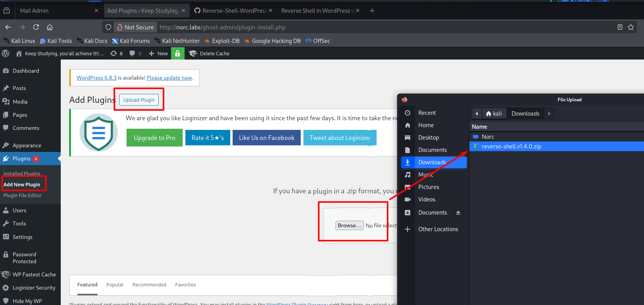
Task: Open a new browser tab
Action: [372, 11]
